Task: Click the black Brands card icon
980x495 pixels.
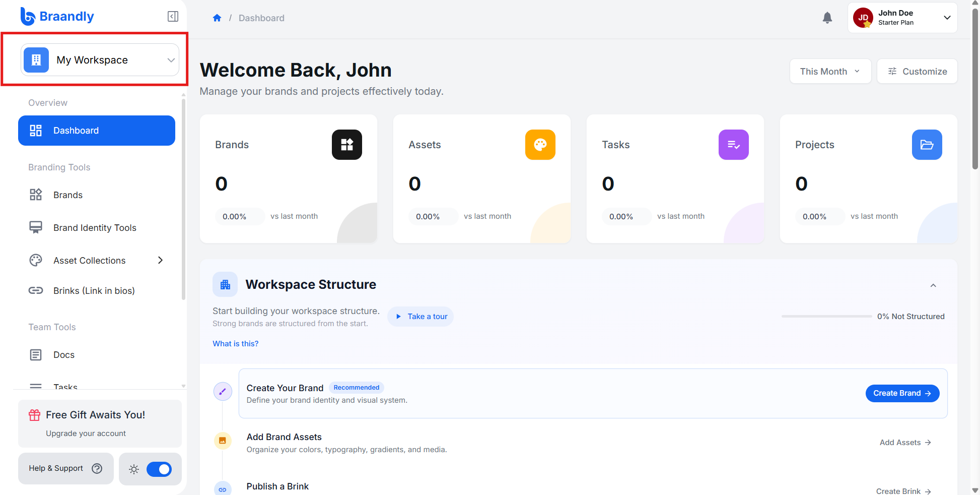Action: (347, 145)
